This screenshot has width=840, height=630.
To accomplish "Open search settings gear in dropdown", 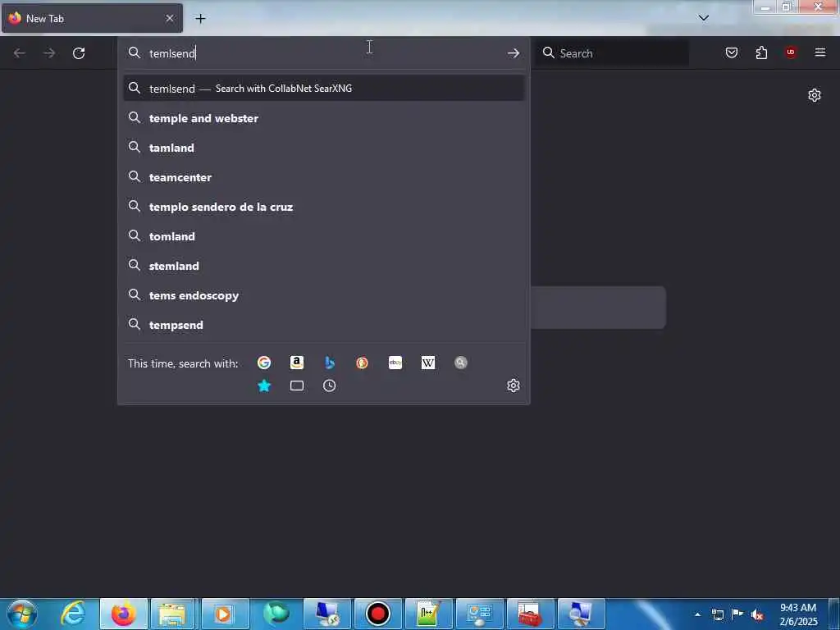I will click(514, 386).
